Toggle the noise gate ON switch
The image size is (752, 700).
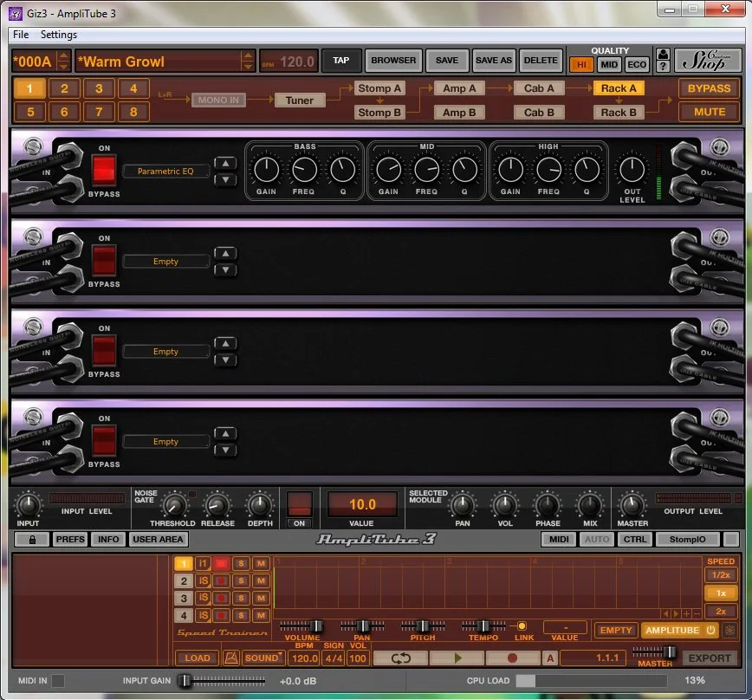click(x=299, y=504)
